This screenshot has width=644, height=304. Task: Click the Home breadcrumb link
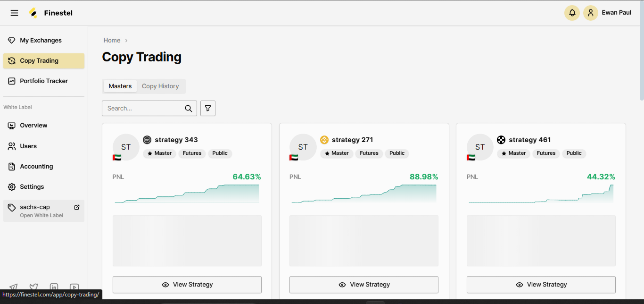(112, 41)
